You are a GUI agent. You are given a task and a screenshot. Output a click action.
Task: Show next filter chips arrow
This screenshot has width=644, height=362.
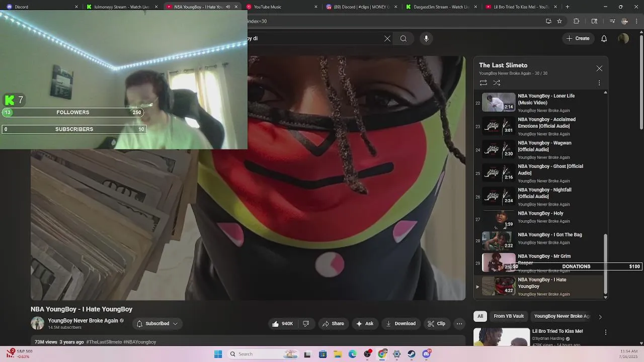(600, 317)
